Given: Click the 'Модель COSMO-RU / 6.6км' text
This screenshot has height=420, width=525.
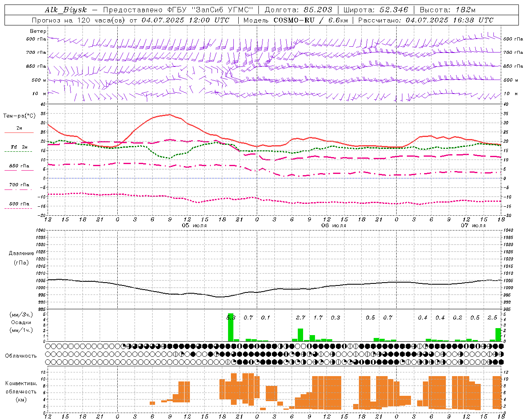Looking at the screenshot, I should 295,20.
